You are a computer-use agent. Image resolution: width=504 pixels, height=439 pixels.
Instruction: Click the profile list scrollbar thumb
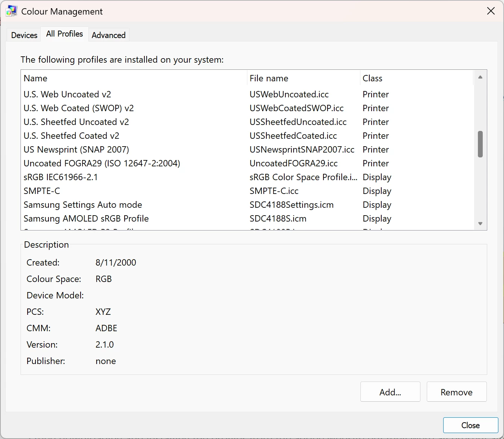pyautogui.click(x=480, y=144)
